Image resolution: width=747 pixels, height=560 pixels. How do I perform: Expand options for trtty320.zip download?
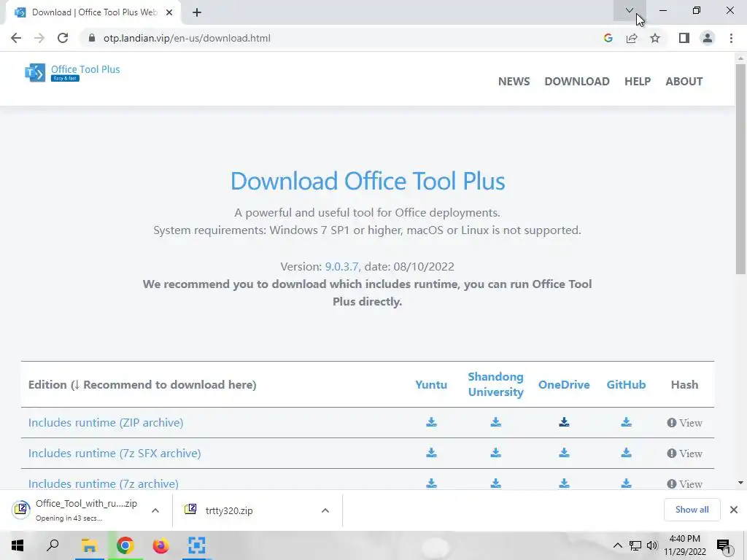[x=325, y=510]
